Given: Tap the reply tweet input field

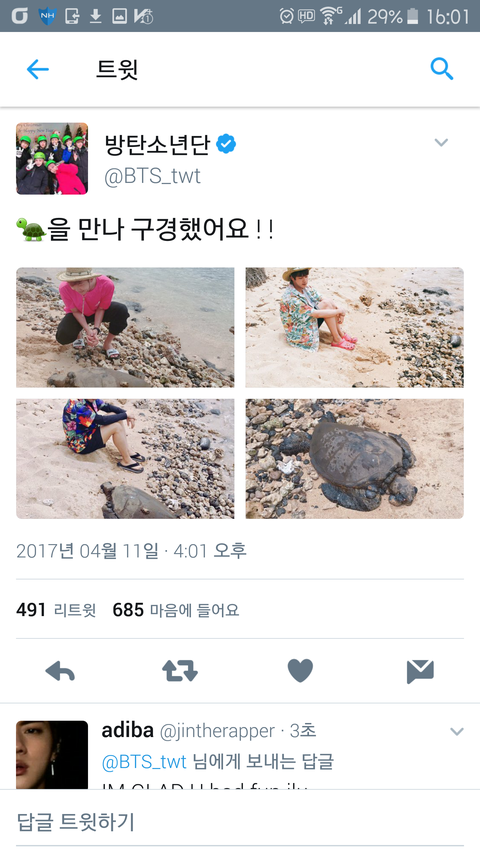Looking at the screenshot, I should tap(240, 821).
